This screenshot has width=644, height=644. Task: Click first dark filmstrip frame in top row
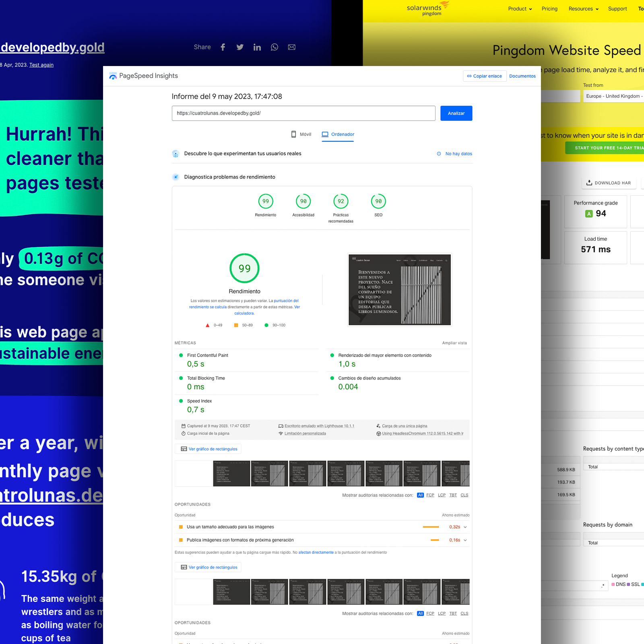click(x=231, y=473)
